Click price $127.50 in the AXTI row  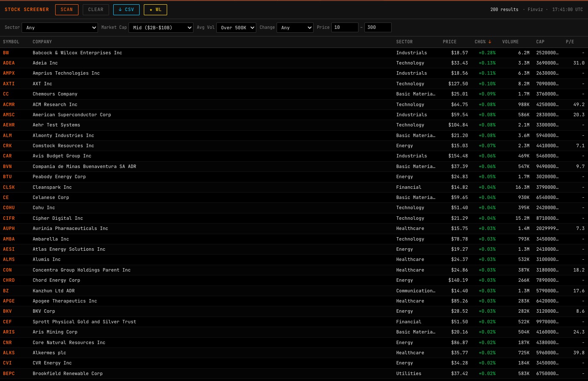458,84
